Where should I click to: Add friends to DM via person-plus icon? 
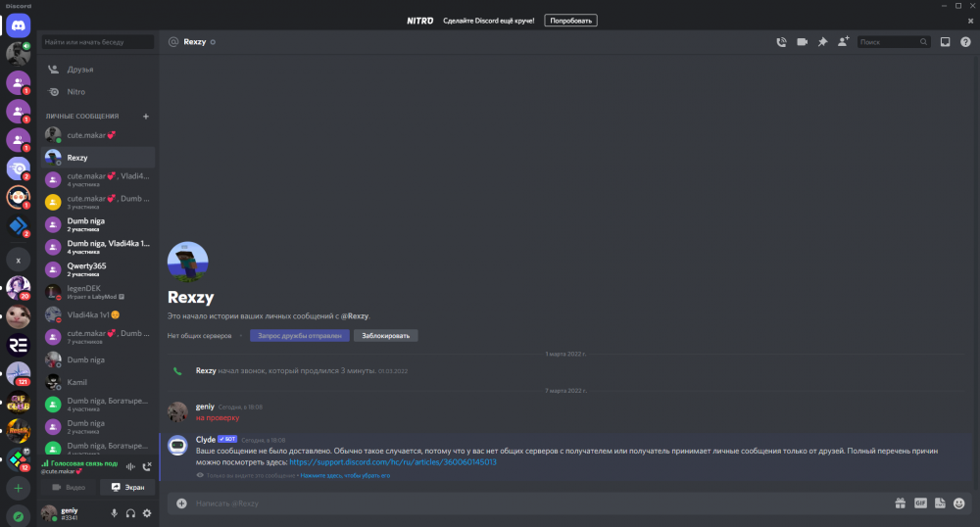(843, 42)
